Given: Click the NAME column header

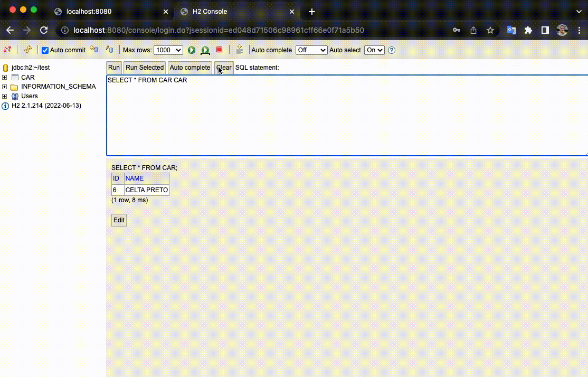Looking at the screenshot, I should pyautogui.click(x=147, y=178).
